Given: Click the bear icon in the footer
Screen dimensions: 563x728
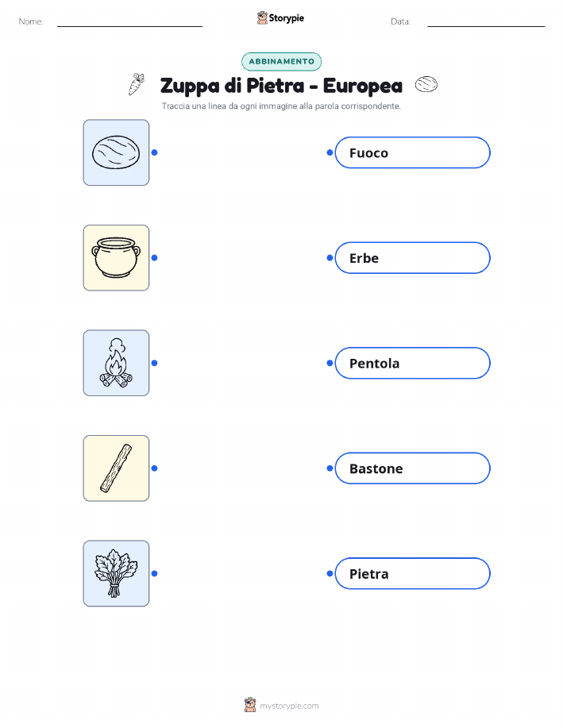Looking at the screenshot, I should [250, 705].
